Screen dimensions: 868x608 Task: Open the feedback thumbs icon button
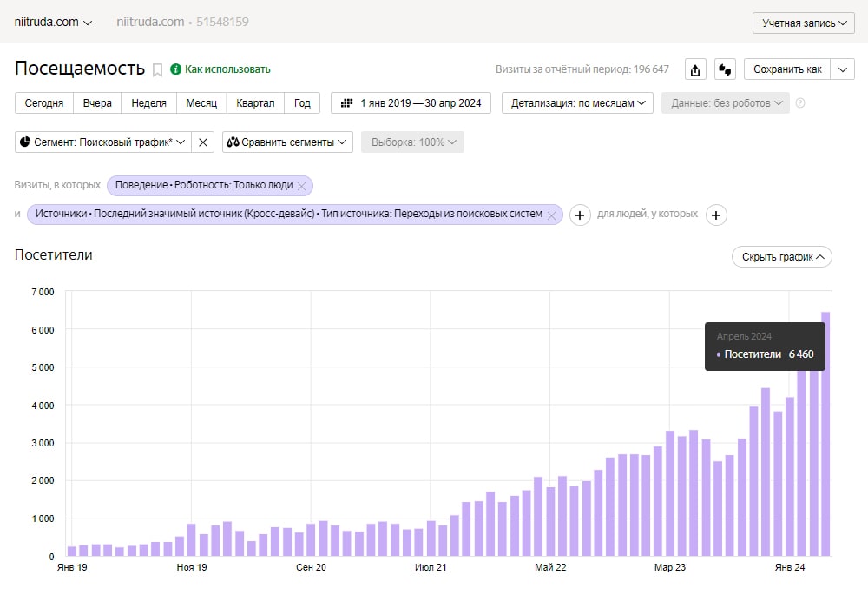click(725, 69)
